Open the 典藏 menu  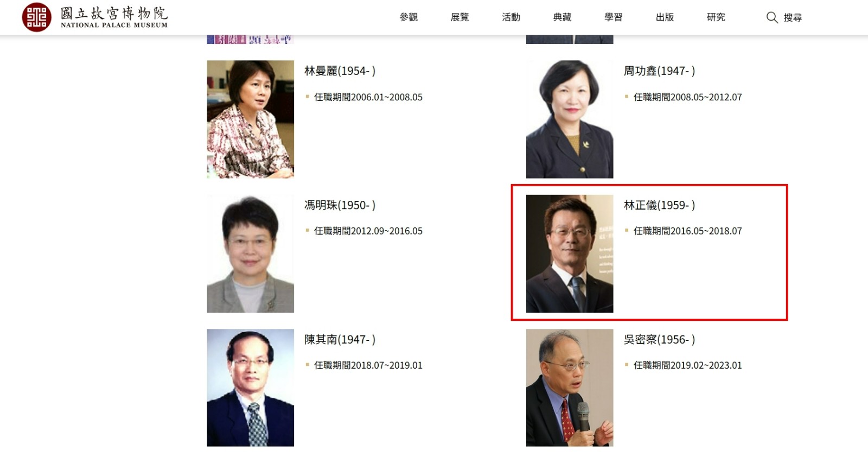562,17
